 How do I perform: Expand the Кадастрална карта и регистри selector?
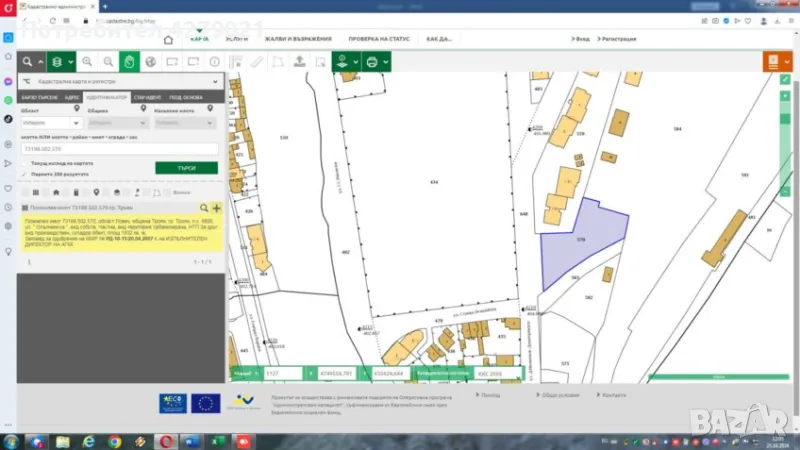(x=215, y=81)
